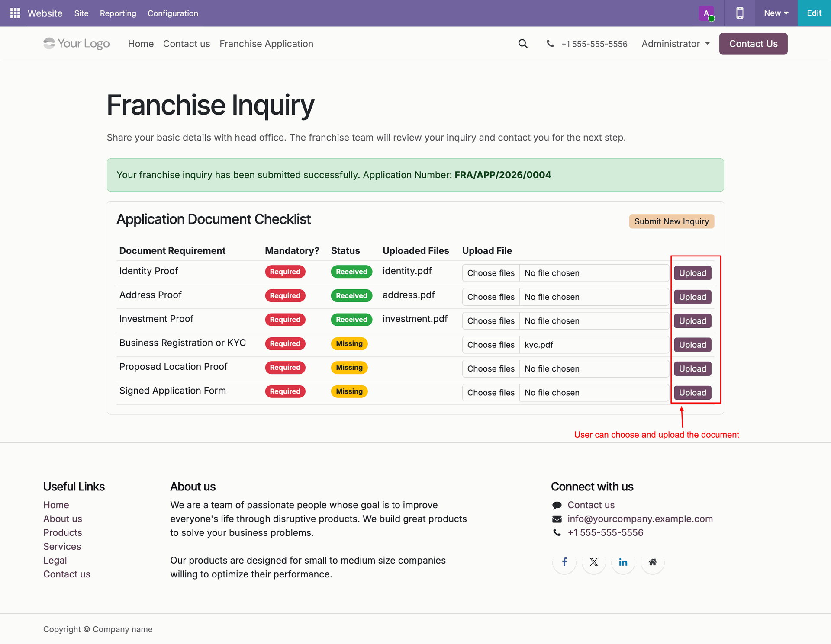Upload file for Proposed Location Proof
The height and width of the screenshot is (644, 831).
coord(692,369)
